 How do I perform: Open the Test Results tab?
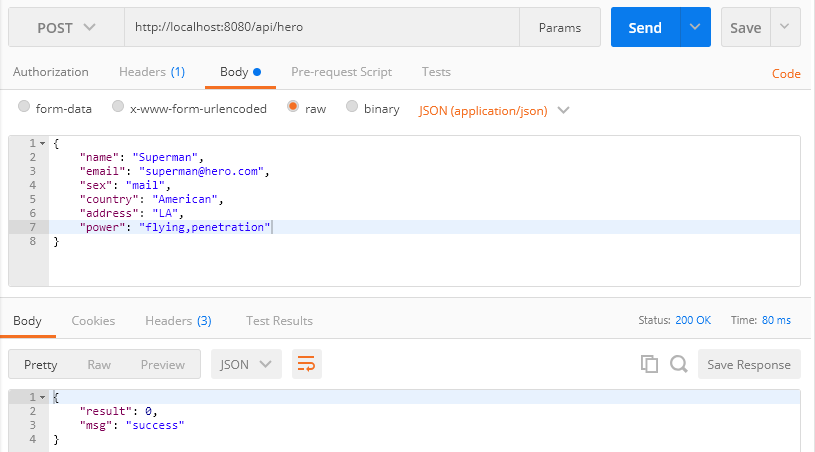(279, 321)
